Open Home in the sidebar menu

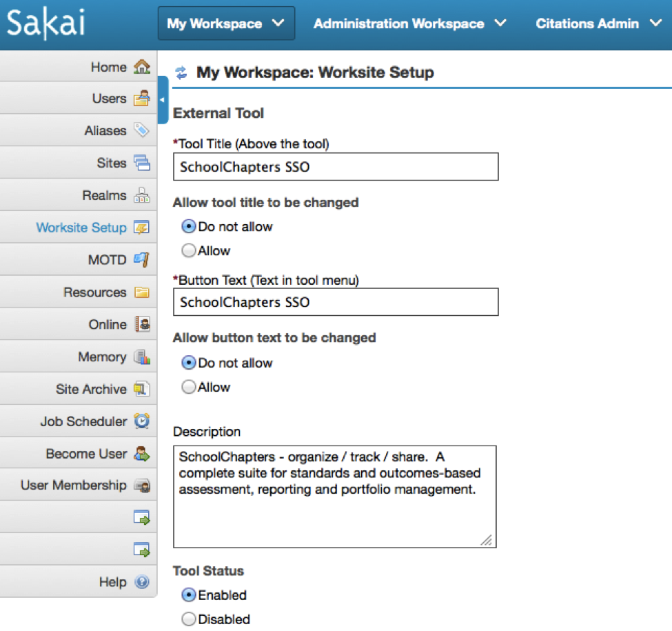pos(108,67)
